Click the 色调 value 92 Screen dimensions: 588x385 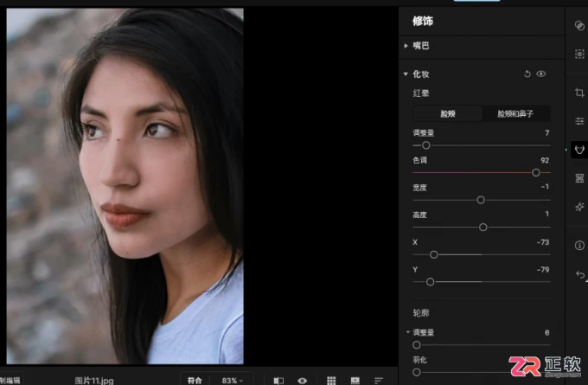(x=545, y=160)
